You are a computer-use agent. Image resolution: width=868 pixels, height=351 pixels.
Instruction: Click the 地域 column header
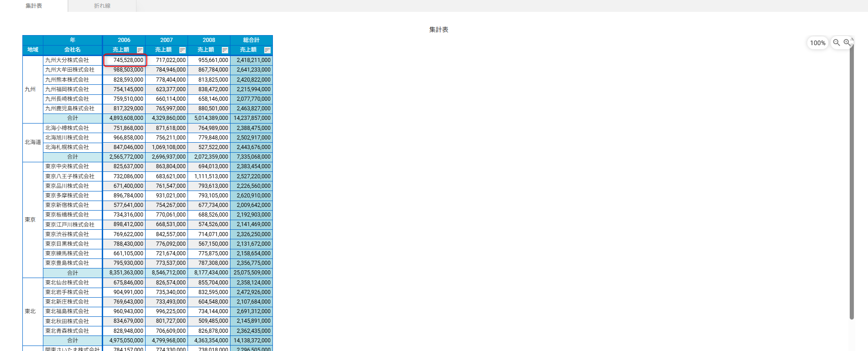pos(33,50)
